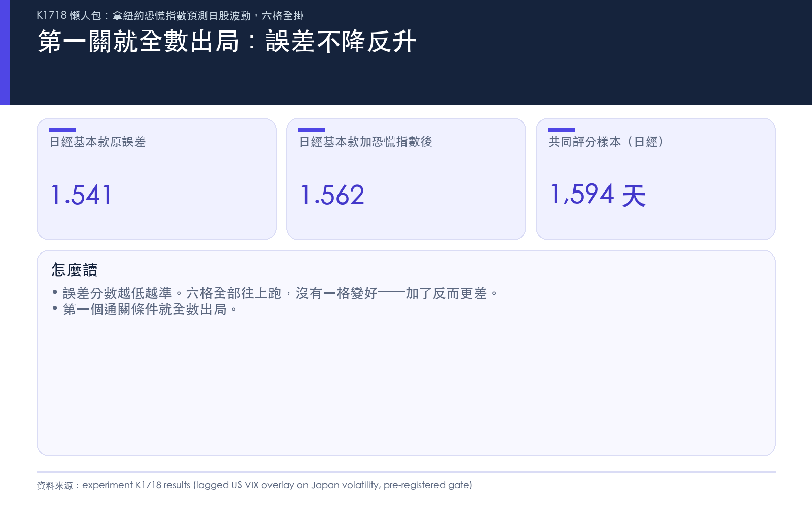Select the bullet beginning 誤差分數越低越準

coord(275,293)
